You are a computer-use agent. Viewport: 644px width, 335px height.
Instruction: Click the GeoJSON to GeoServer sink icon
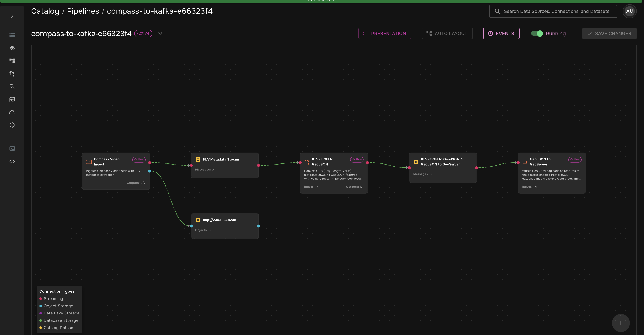[525, 162]
